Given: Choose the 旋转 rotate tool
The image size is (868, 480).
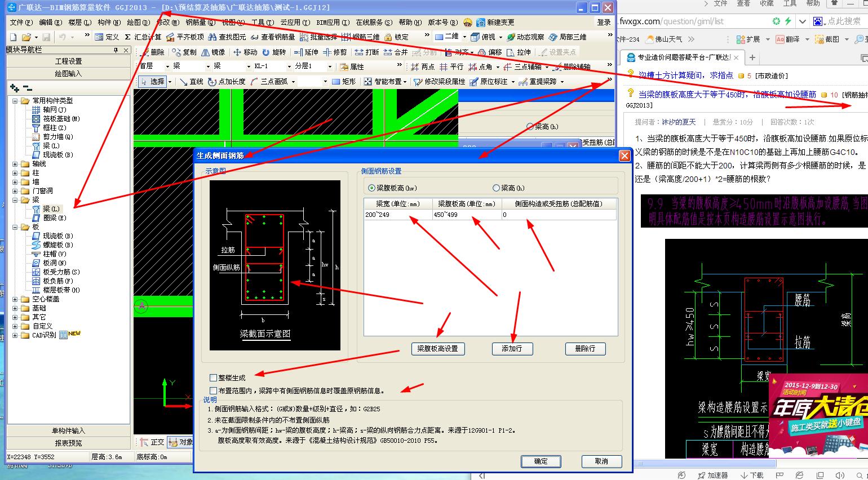Looking at the screenshot, I should click(x=273, y=52).
